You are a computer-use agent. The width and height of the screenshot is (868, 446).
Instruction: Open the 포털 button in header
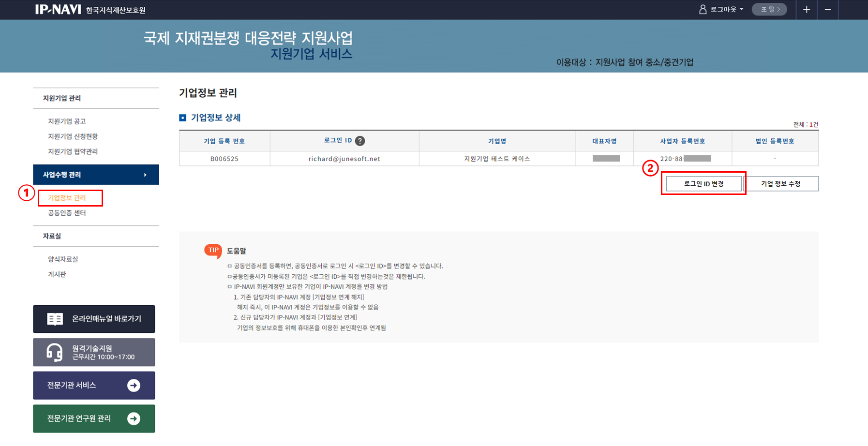pos(769,10)
